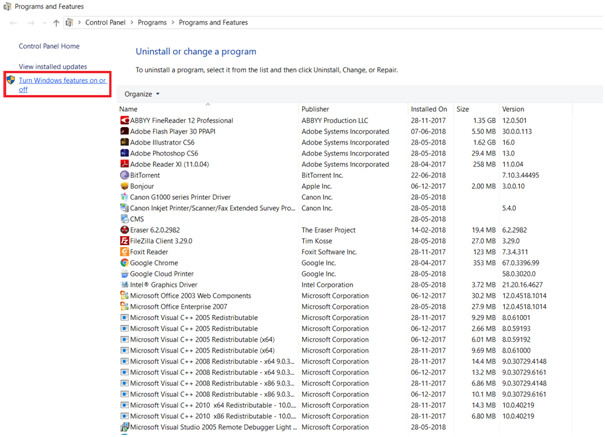Click the Microsoft Office Enterprise 2007 icon
Image resolution: width=605 pixels, height=437 pixels.
point(124,307)
